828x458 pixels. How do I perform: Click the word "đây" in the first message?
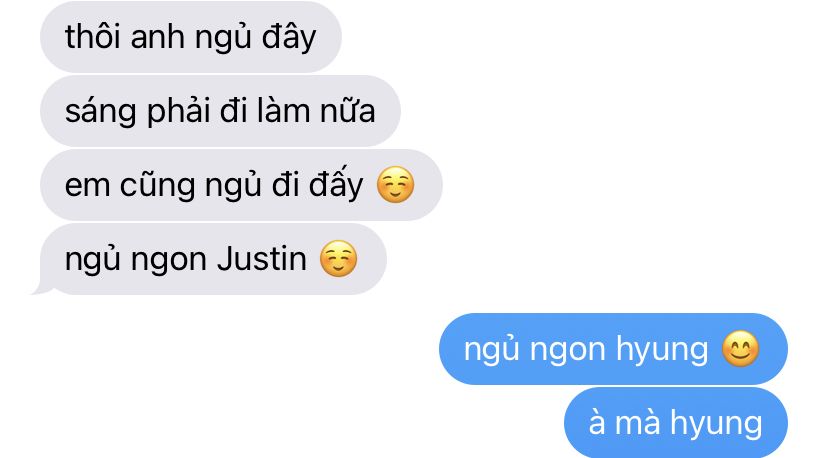pyautogui.click(x=289, y=39)
